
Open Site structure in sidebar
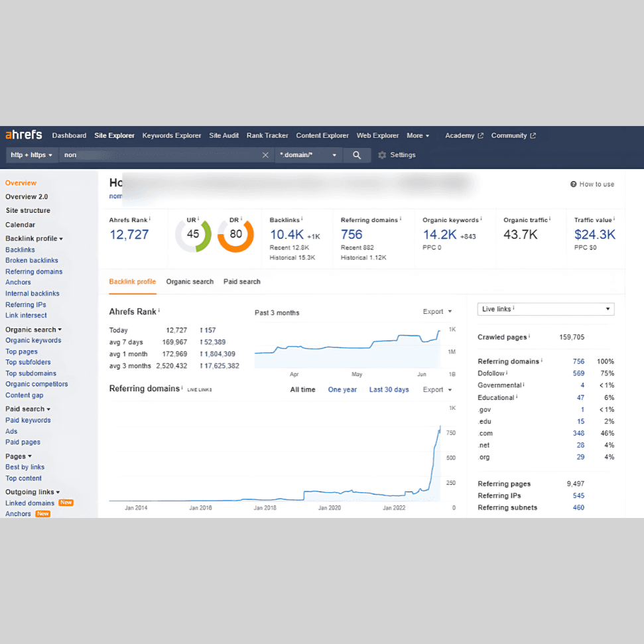[28, 210]
